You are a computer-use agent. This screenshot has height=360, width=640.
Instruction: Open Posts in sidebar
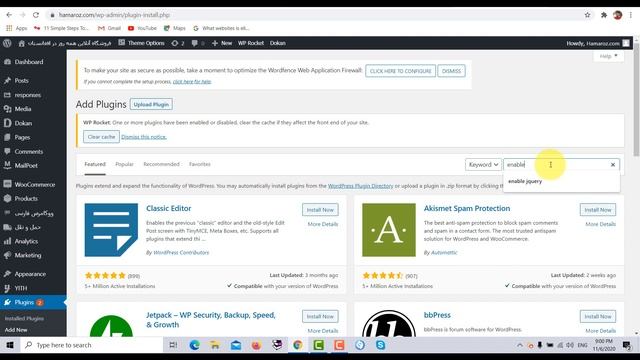point(21,80)
